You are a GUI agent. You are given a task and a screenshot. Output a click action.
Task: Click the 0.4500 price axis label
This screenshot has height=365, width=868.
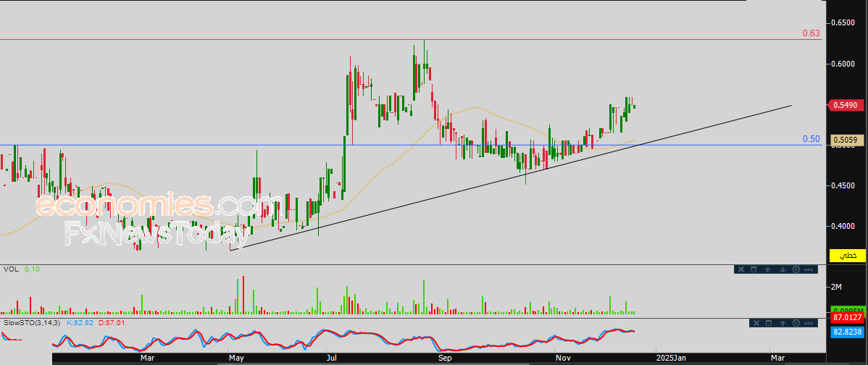844,185
